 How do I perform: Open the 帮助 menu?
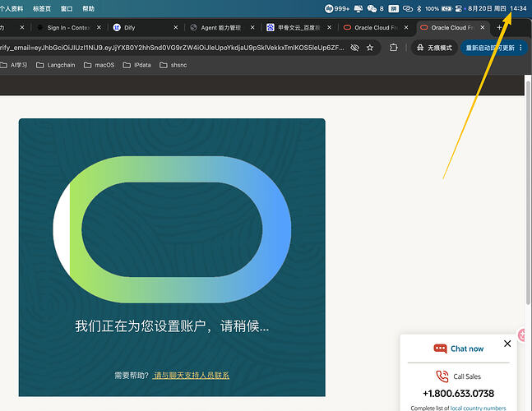click(x=88, y=8)
